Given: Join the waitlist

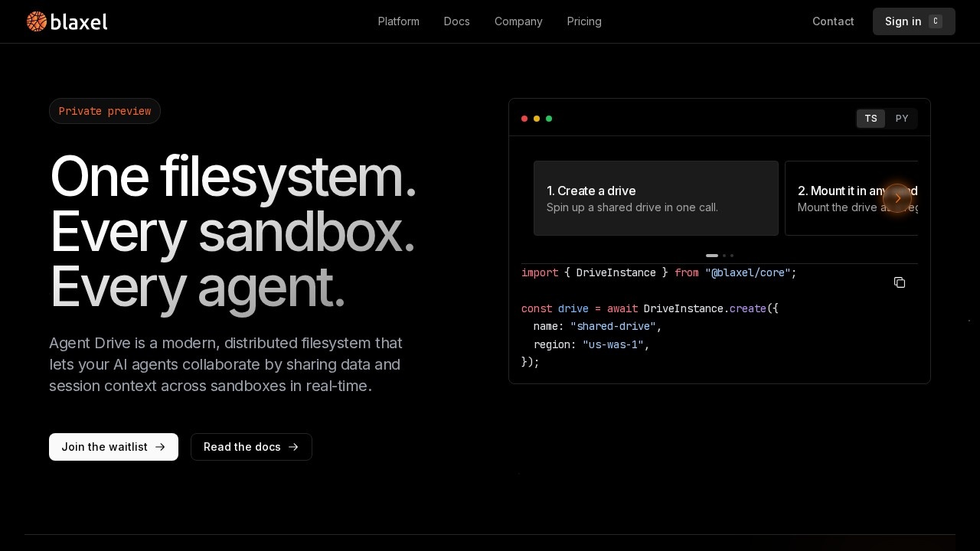Looking at the screenshot, I should 113,447.
